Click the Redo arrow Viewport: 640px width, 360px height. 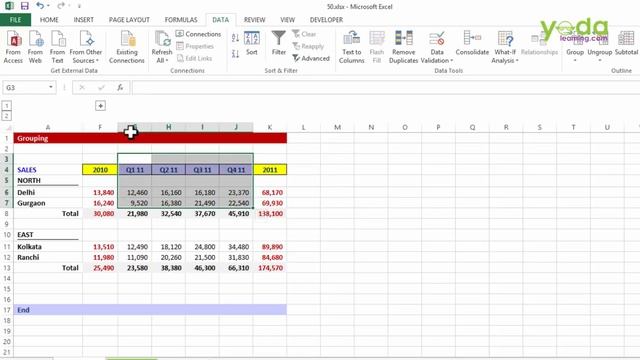(61, 6)
